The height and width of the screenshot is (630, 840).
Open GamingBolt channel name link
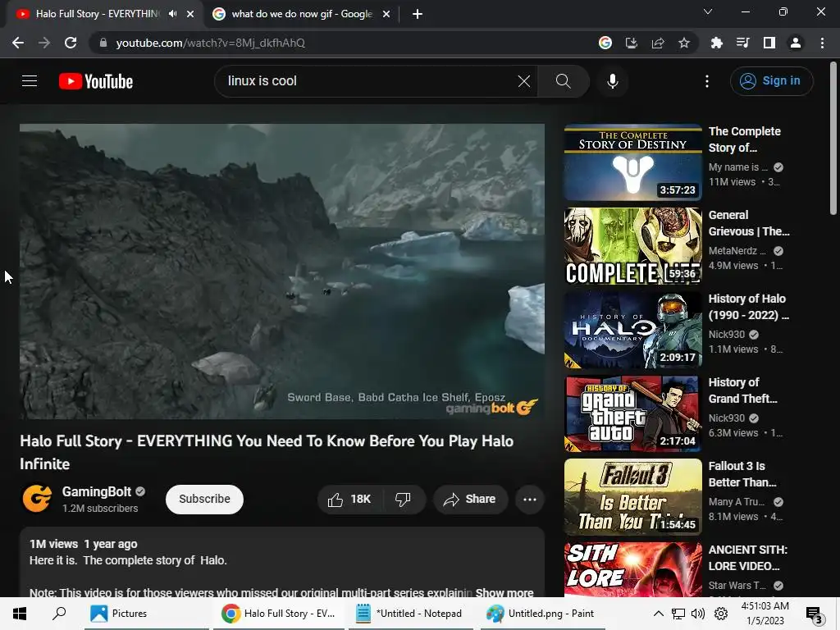(97, 492)
